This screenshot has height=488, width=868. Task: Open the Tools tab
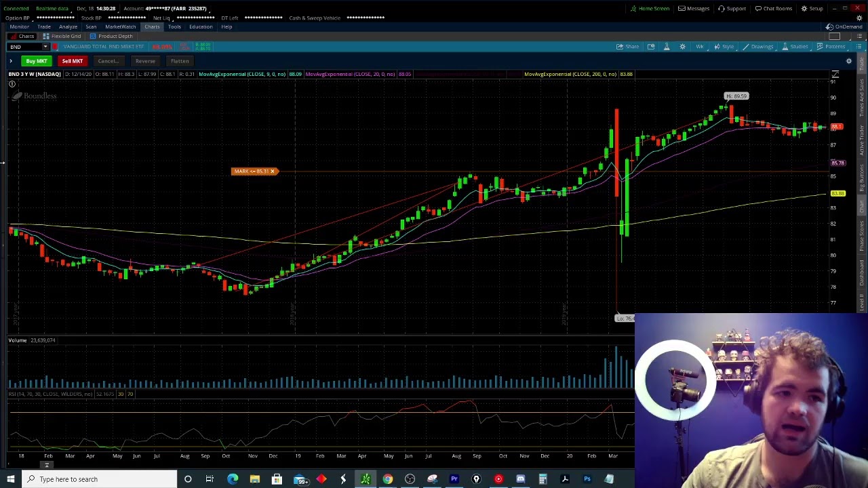[174, 26]
